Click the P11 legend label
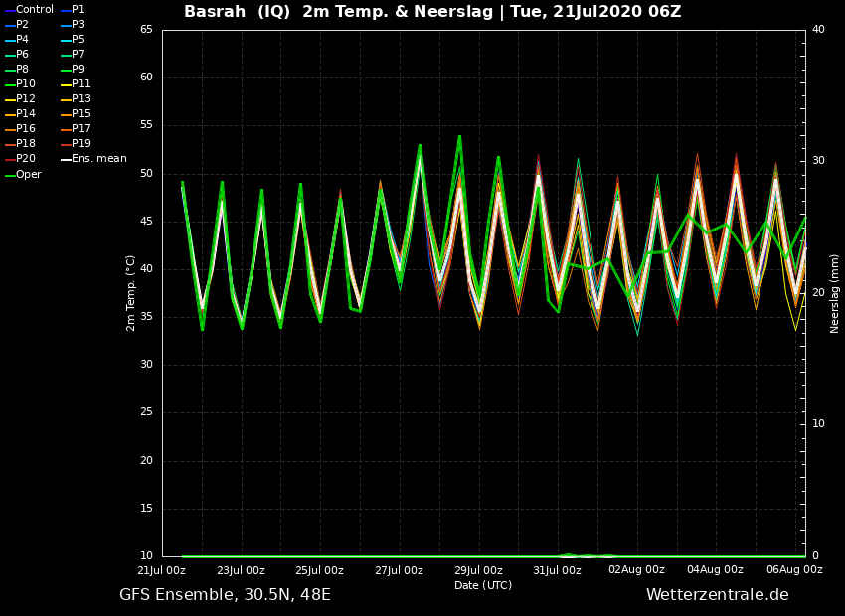The width and height of the screenshot is (845, 616). (x=82, y=84)
